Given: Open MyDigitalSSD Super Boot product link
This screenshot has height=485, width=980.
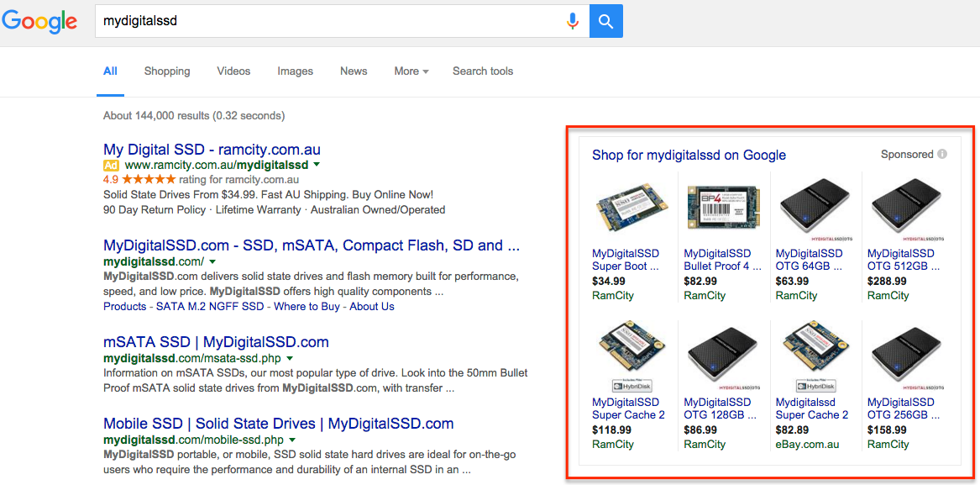Looking at the screenshot, I should pyautogui.click(x=626, y=260).
